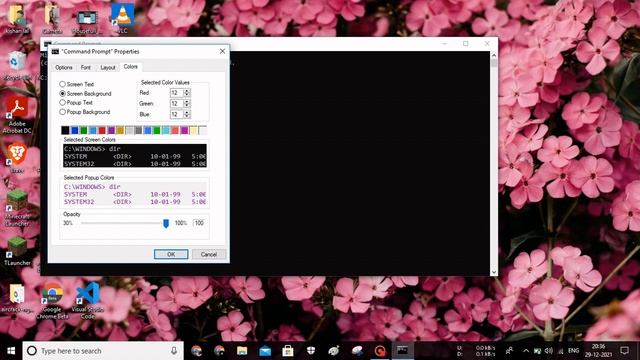This screenshot has width=640, height=360.
Task: Pick the dark red color swatch
Action: (x=102, y=130)
